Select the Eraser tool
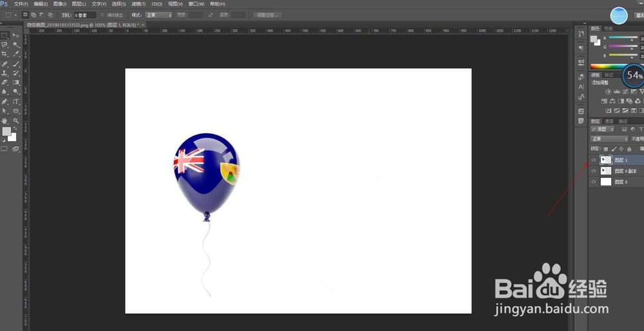Screen dimensions: 644x331 coord(5,82)
